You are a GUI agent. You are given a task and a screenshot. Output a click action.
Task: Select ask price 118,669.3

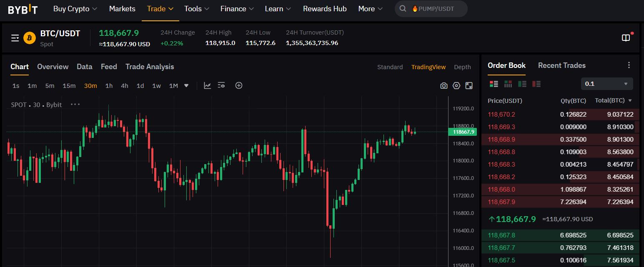coord(501,127)
